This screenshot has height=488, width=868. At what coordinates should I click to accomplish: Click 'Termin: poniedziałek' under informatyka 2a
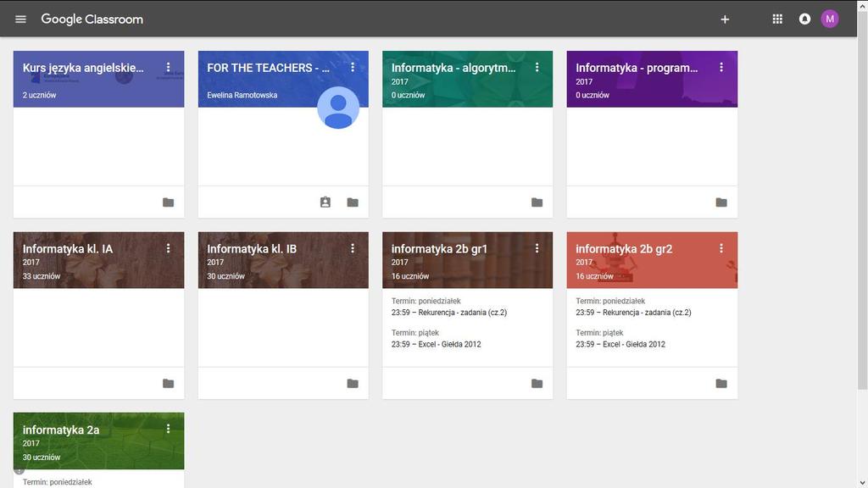pos(57,482)
